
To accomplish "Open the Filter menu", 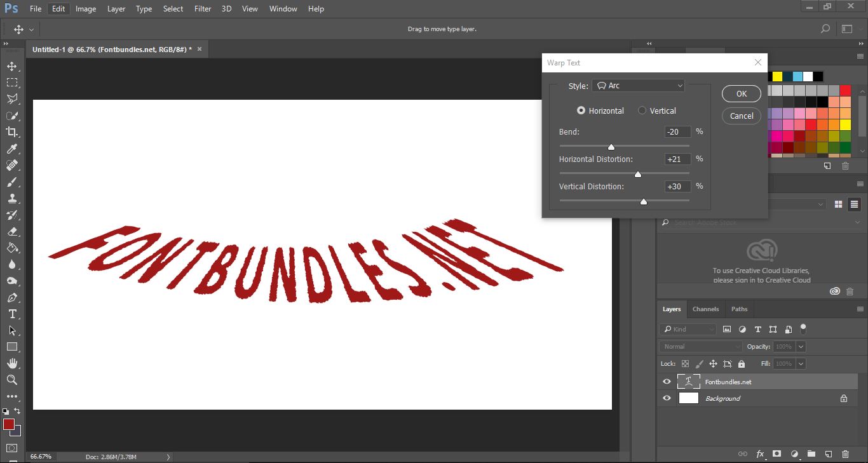I will [x=202, y=8].
